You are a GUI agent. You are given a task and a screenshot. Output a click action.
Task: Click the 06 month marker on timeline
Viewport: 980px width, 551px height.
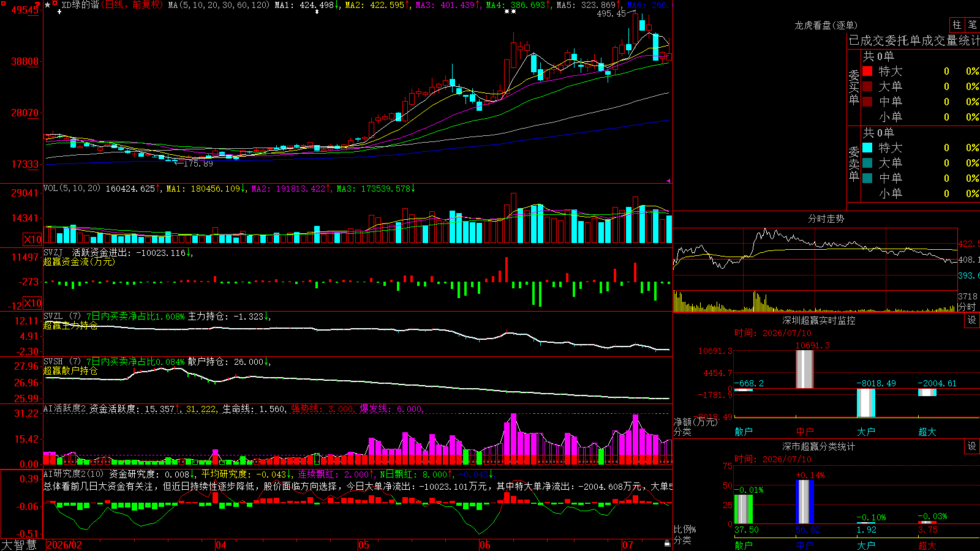[485, 545]
